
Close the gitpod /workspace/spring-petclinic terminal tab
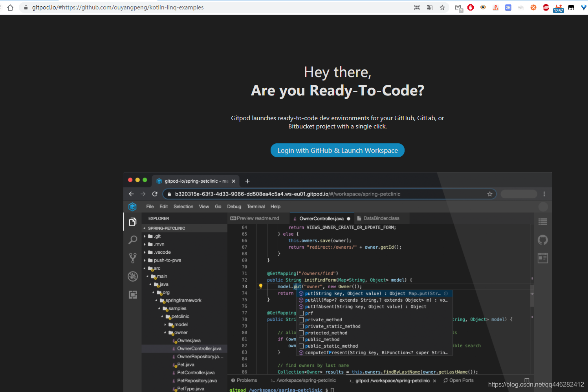pyautogui.click(x=434, y=381)
